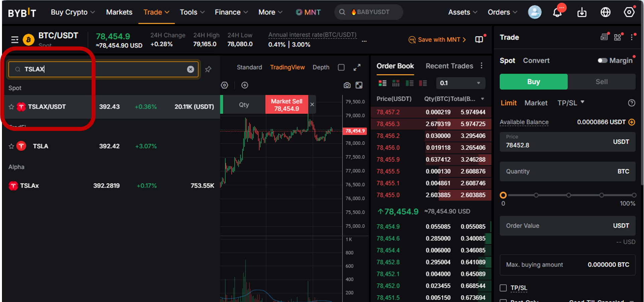Open the Buy Crypto dropdown
Image resolution: width=644 pixels, height=302 pixels.
[x=73, y=12]
